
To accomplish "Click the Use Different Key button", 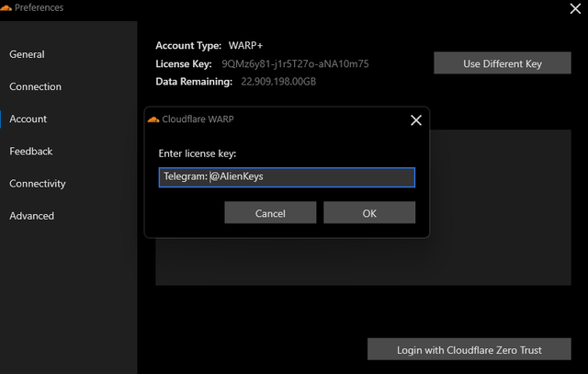I will [503, 63].
